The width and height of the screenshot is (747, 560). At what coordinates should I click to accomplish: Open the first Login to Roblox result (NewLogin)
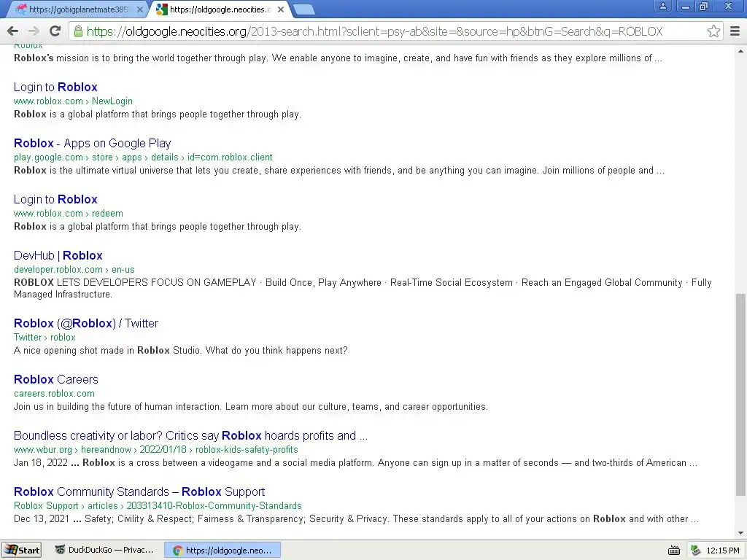tap(55, 87)
